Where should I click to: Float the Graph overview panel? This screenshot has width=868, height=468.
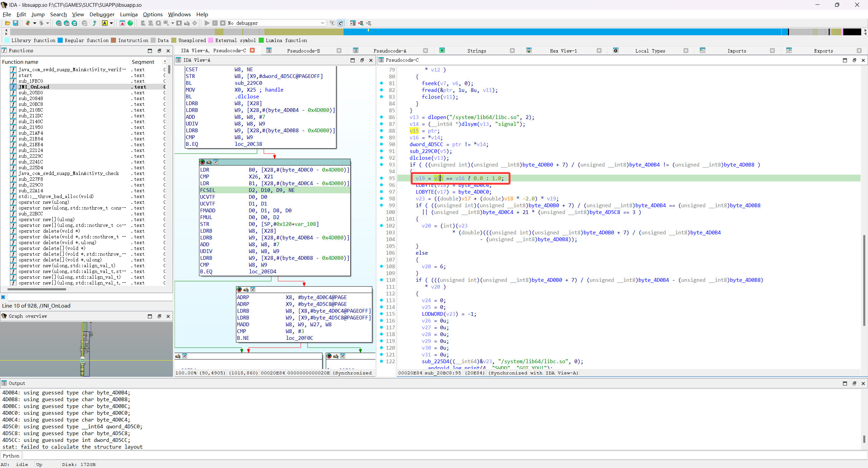tap(159, 316)
